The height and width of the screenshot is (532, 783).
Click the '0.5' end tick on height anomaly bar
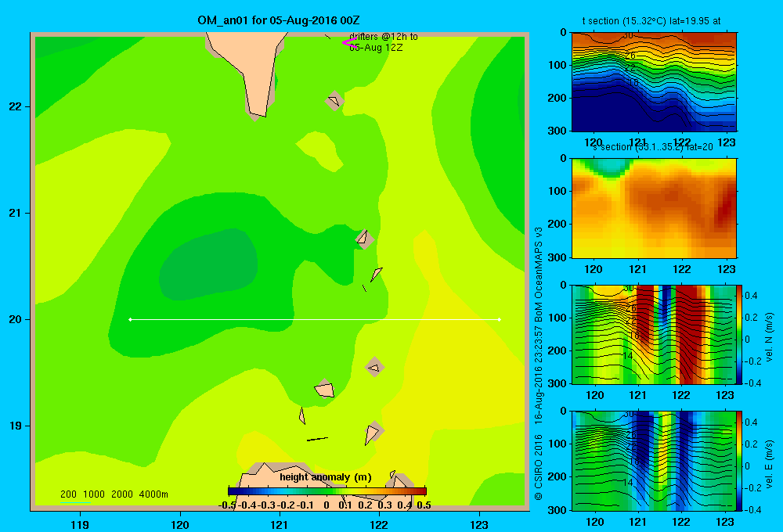(x=424, y=505)
